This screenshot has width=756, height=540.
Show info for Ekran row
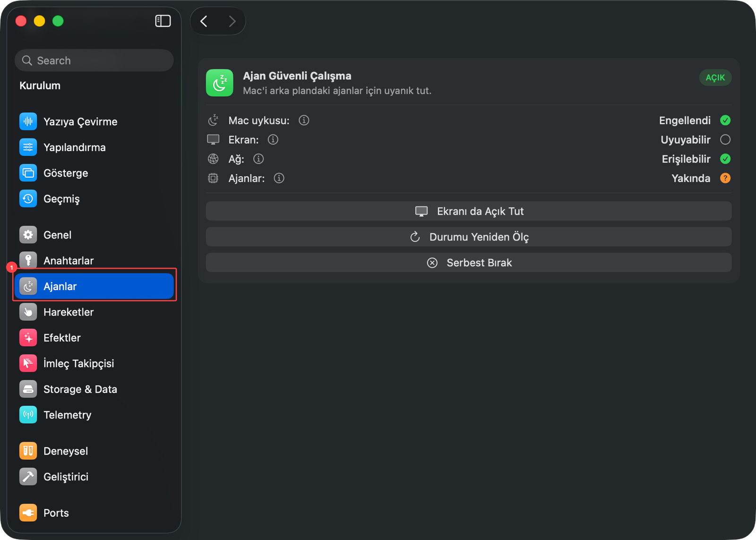click(x=273, y=140)
